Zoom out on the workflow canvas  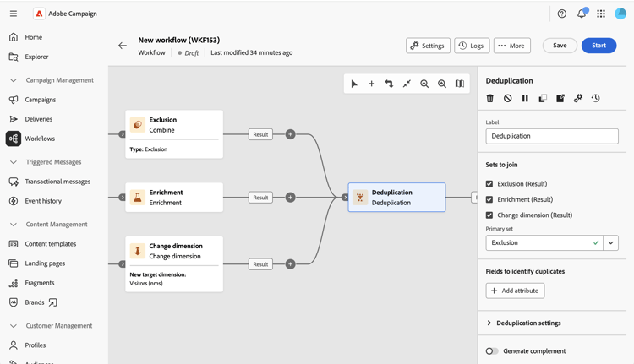pyautogui.click(x=424, y=84)
